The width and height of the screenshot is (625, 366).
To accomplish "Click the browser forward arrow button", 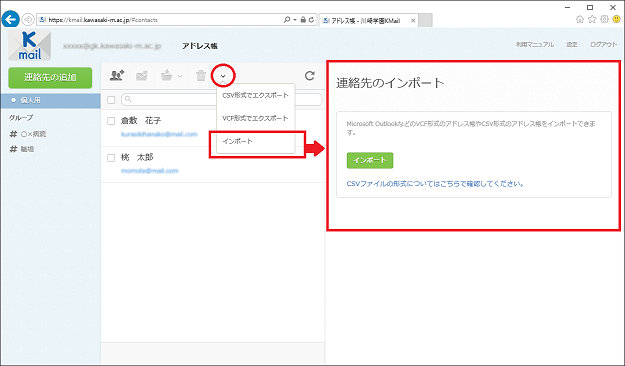I will click(28, 19).
